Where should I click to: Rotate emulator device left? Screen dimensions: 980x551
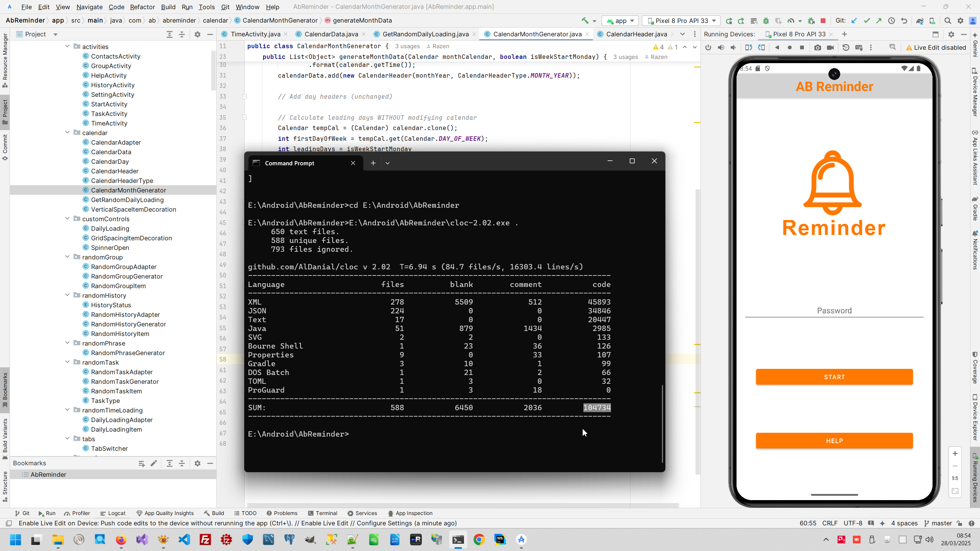pyautogui.click(x=748, y=47)
